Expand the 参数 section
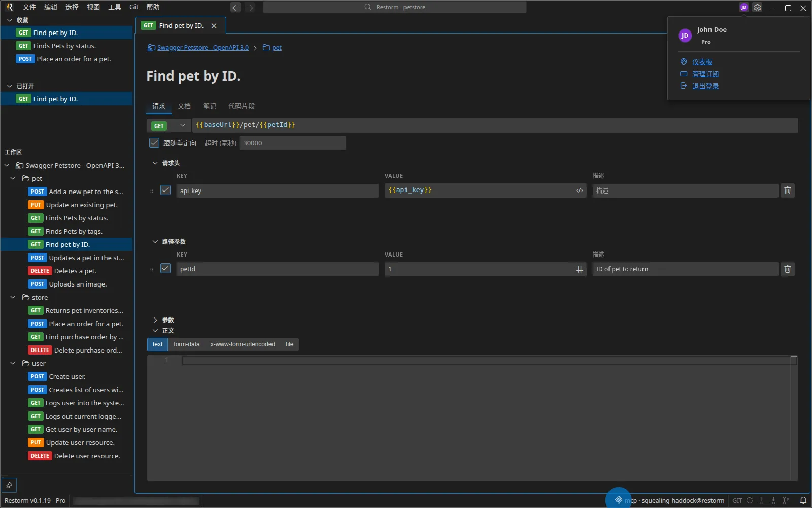 click(155, 320)
